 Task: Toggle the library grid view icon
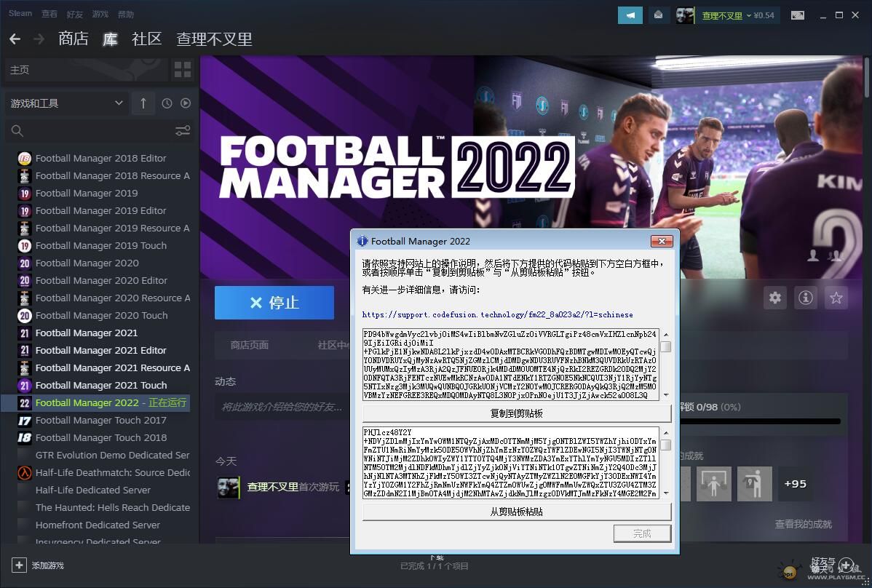point(183,69)
